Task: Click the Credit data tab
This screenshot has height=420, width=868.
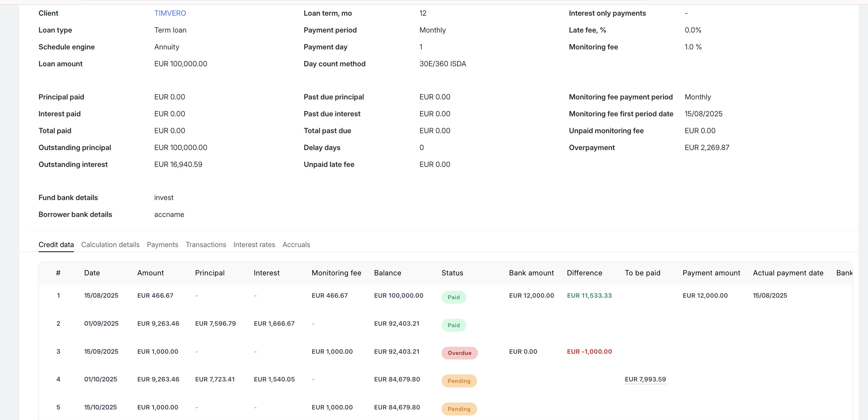Action: (x=56, y=245)
